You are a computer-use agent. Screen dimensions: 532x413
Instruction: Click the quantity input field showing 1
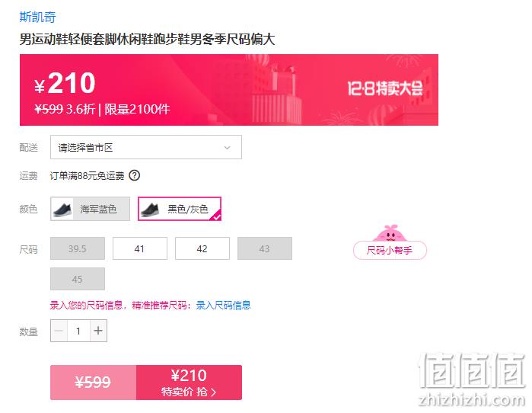click(x=78, y=331)
